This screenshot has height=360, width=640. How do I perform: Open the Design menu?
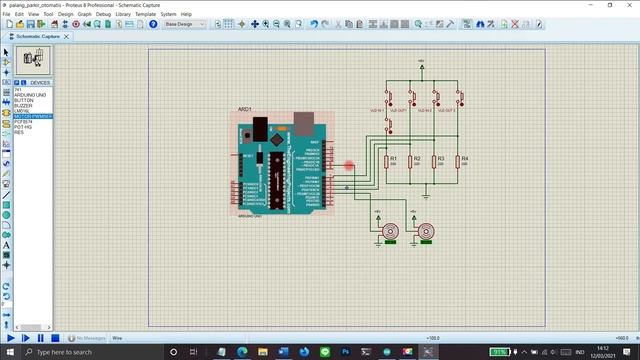[x=65, y=14]
